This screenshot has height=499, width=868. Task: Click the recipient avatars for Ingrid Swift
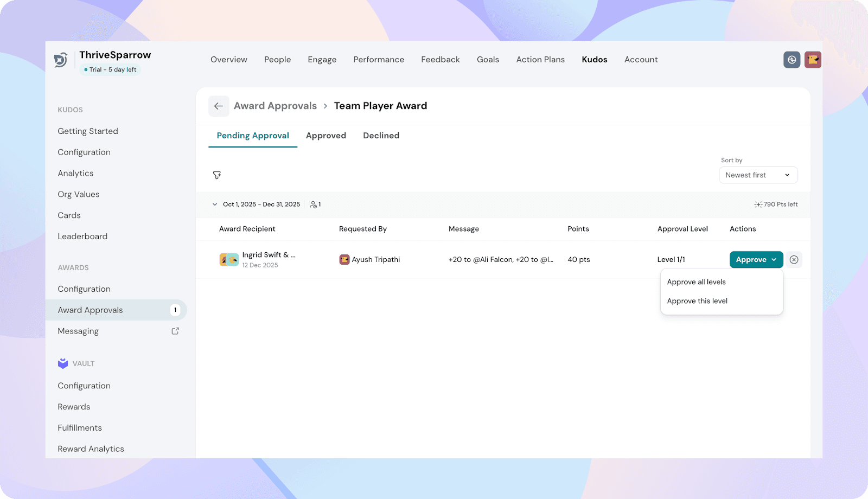click(x=229, y=260)
